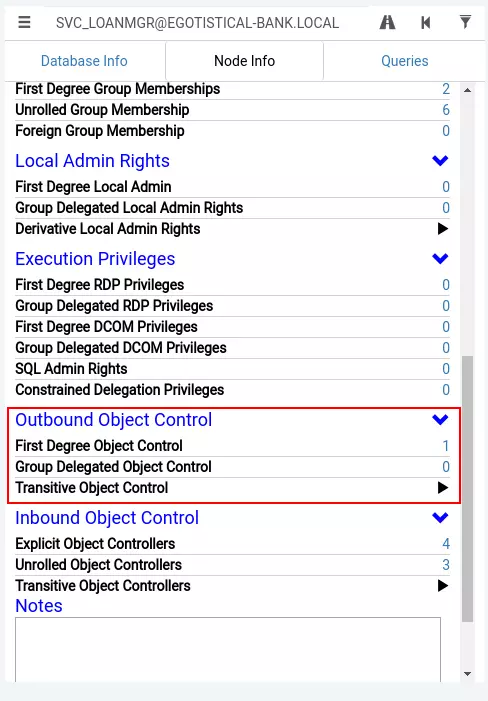Run Transitive Object Control query arrow
The height and width of the screenshot is (701, 488).
[442, 488]
